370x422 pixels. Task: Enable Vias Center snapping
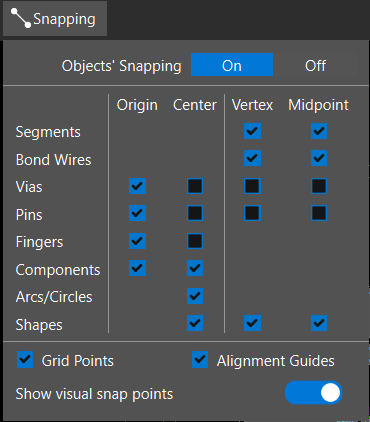(195, 186)
